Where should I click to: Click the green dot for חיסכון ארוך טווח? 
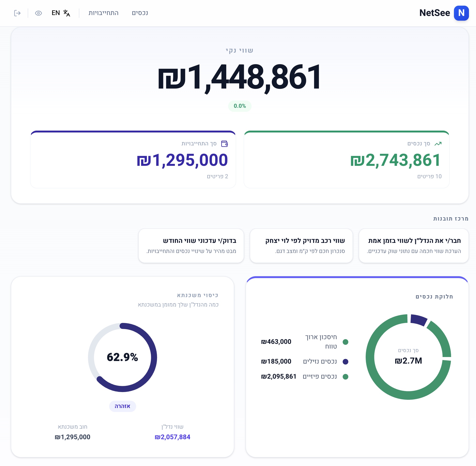[x=345, y=342]
